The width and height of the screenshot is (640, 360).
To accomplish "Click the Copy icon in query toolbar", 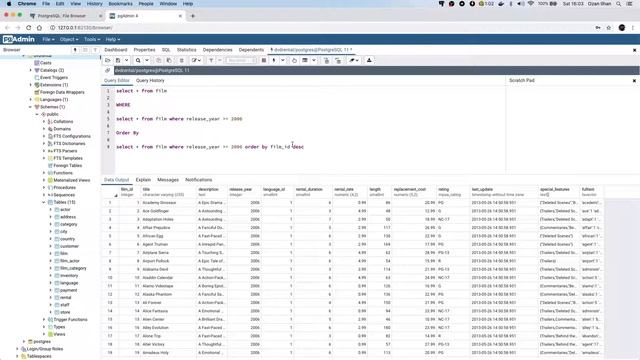I will [158, 60].
